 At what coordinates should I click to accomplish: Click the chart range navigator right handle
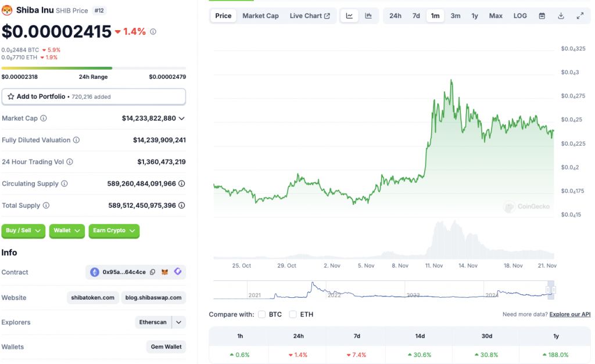(554, 290)
